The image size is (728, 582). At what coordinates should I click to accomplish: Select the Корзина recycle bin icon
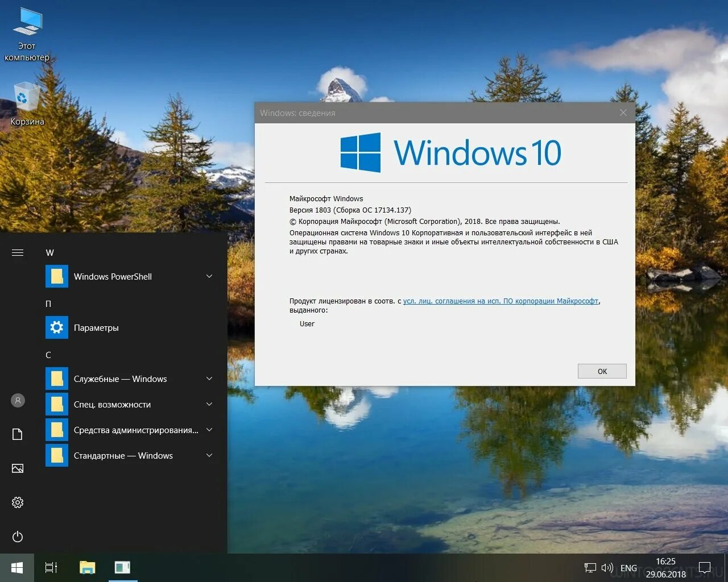tap(27, 104)
